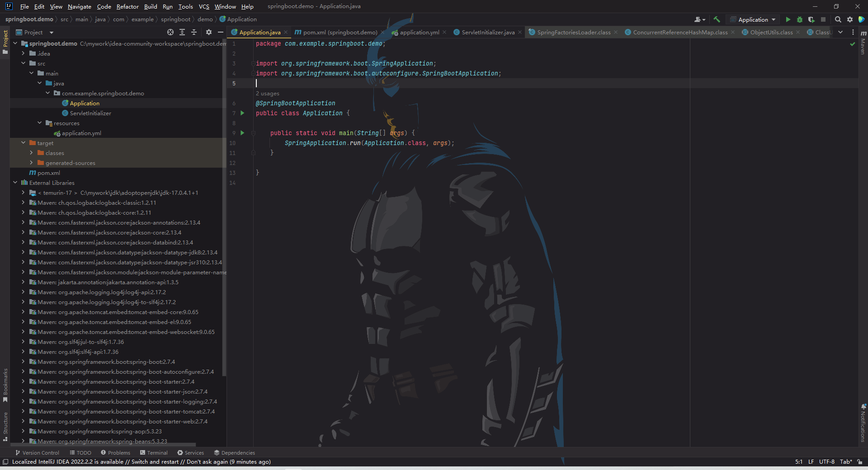Run the Application configuration with the green play icon
This screenshot has width=868, height=470.
(x=788, y=19)
